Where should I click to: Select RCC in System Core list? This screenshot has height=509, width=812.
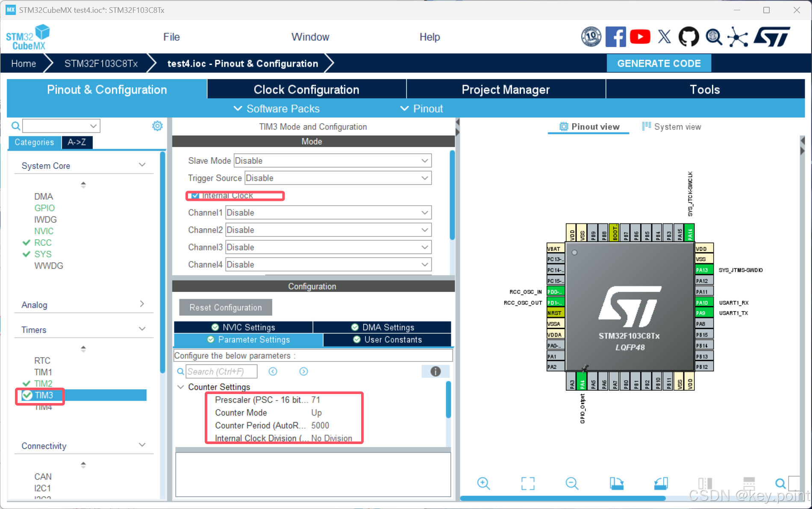[x=43, y=242]
